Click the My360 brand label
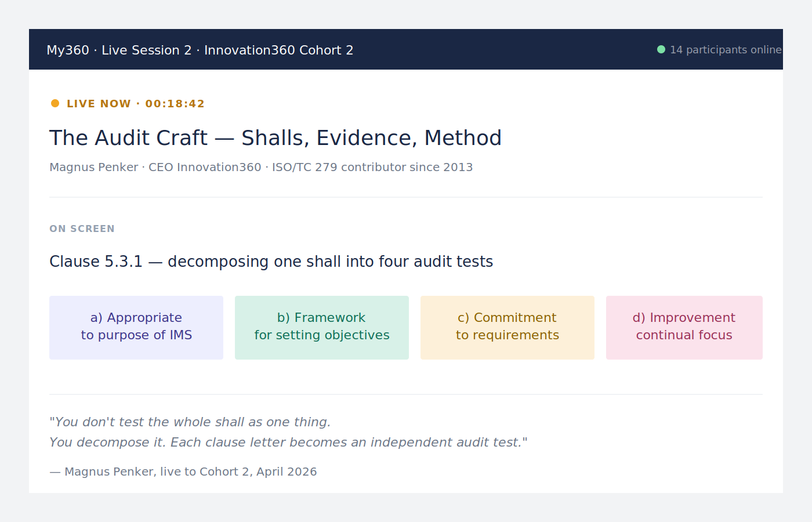 click(68, 50)
